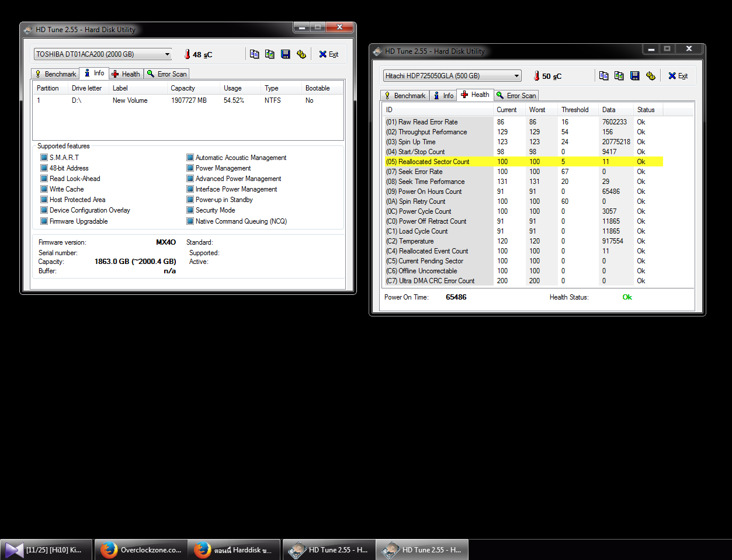
Task: Click the Status column header in Health table
Action: [x=648, y=110]
